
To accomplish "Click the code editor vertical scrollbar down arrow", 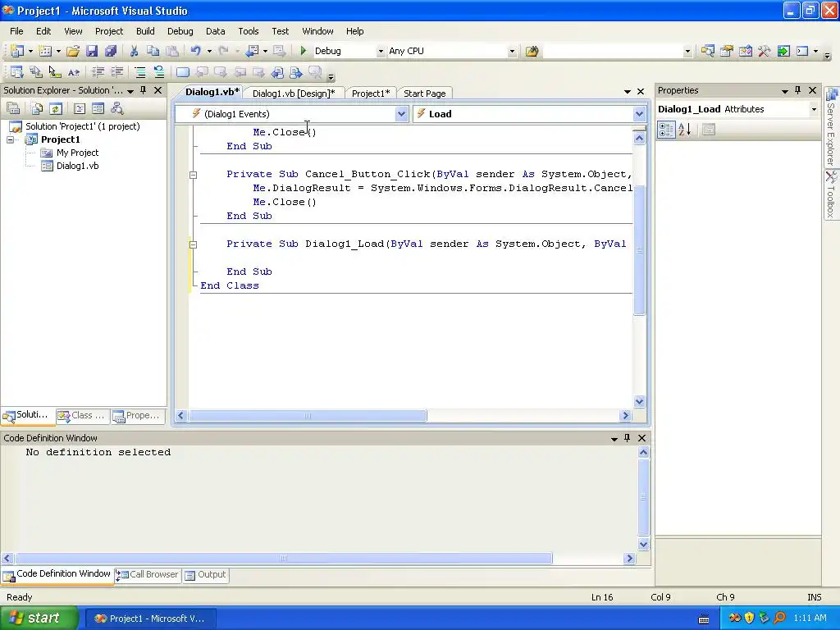I will pos(639,402).
